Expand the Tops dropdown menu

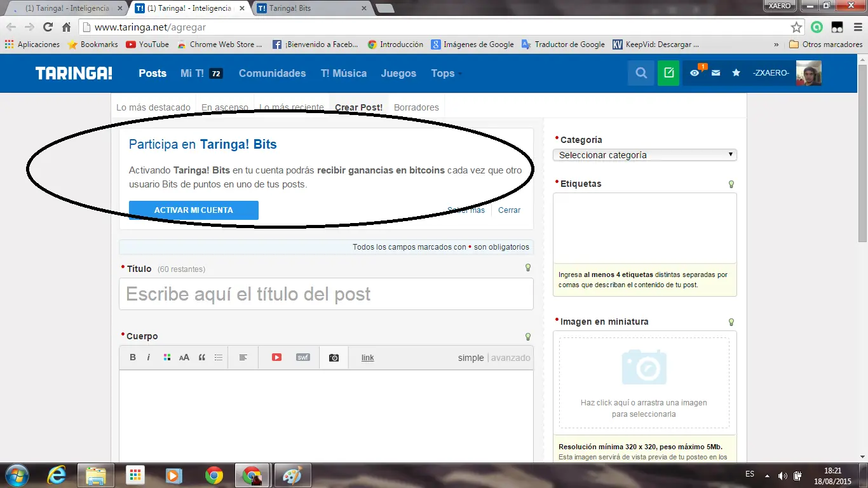(446, 73)
